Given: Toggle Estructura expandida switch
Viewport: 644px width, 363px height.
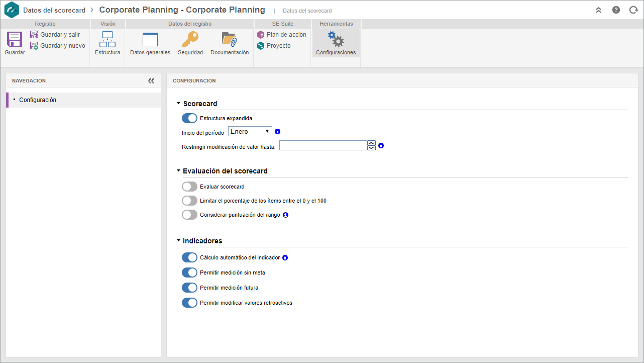Looking at the screenshot, I should pyautogui.click(x=189, y=118).
